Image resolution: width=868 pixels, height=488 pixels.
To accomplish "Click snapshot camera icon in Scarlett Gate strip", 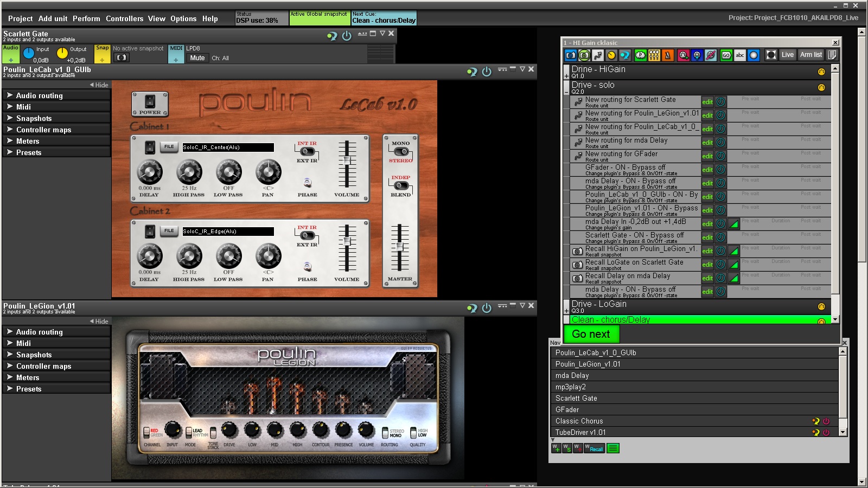I will [122, 57].
